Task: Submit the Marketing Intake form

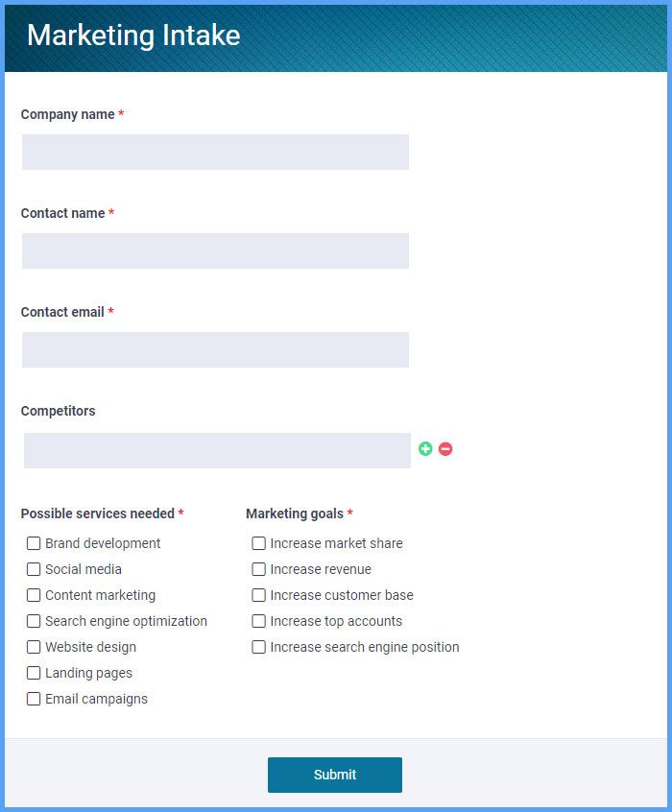Action: tap(335, 775)
